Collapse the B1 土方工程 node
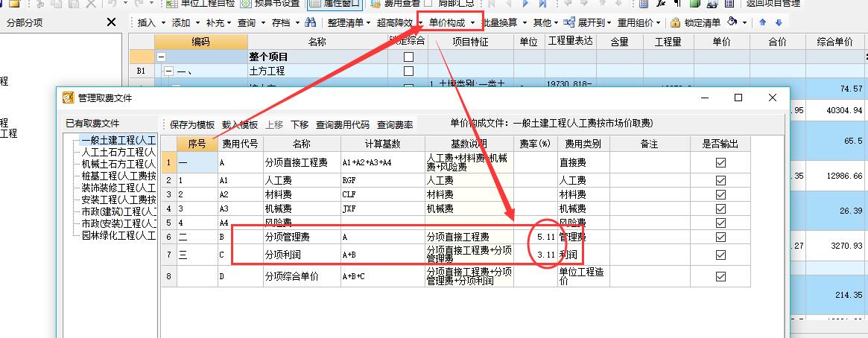868x338 pixels. point(169,71)
